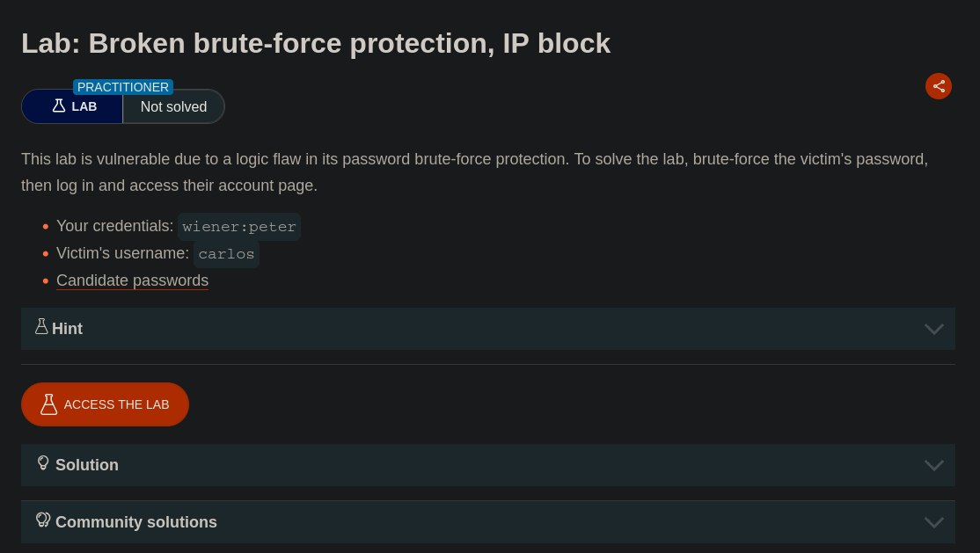Expand Hint using its chevron arrow

[933, 329]
